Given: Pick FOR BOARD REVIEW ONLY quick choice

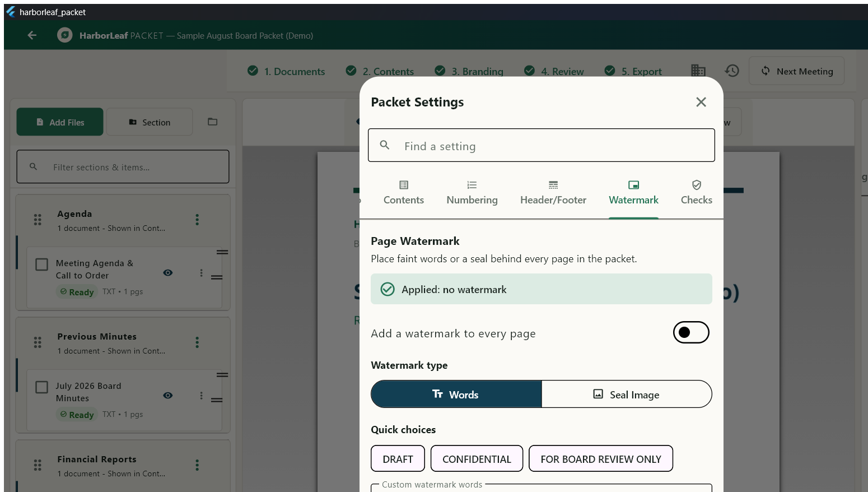Looking at the screenshot, I should click(x=600, y=459).
